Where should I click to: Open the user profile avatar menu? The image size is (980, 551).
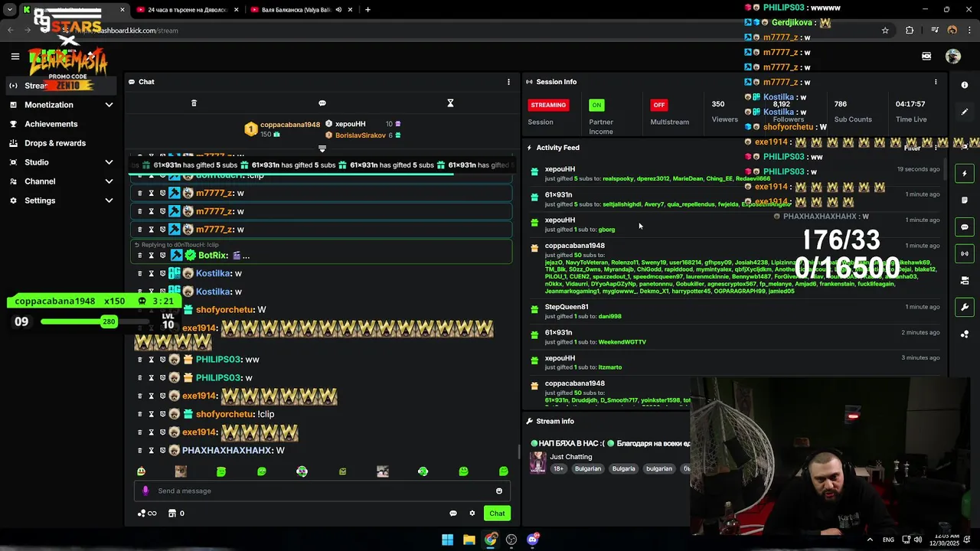[x=953, y=56]
